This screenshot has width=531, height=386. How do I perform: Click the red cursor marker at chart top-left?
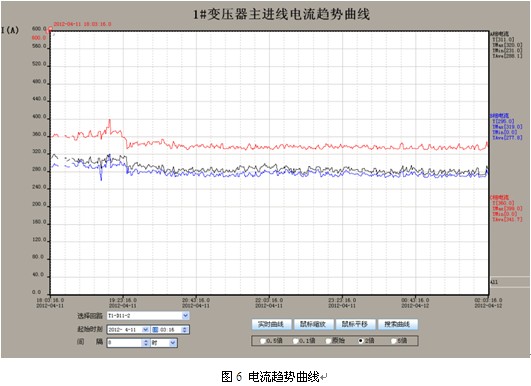coord(50,29)
